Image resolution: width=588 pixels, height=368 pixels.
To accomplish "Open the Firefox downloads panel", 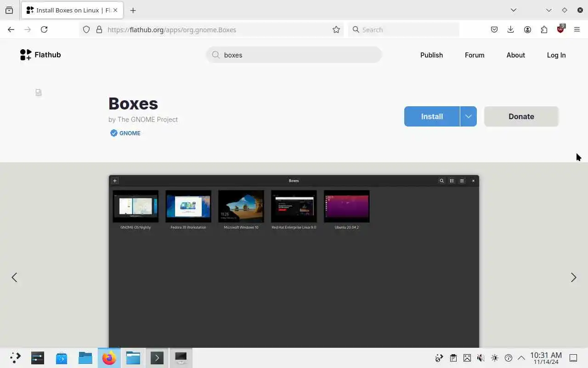I will (510, 29).
